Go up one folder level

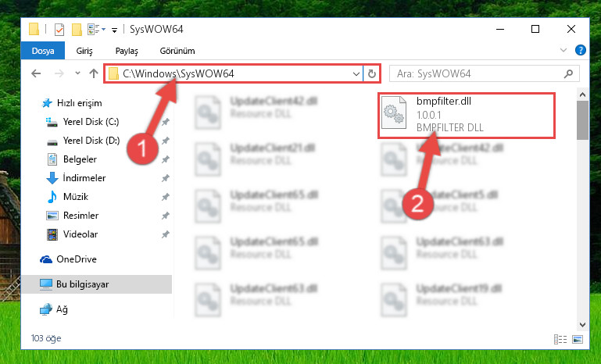[x=94, y=73]
